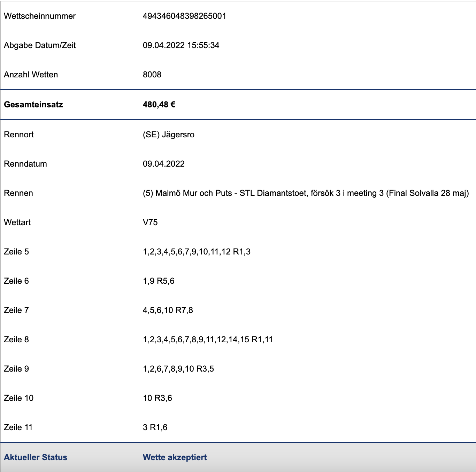Click the Renndatum label
The image size is (476, 472).
25,164
